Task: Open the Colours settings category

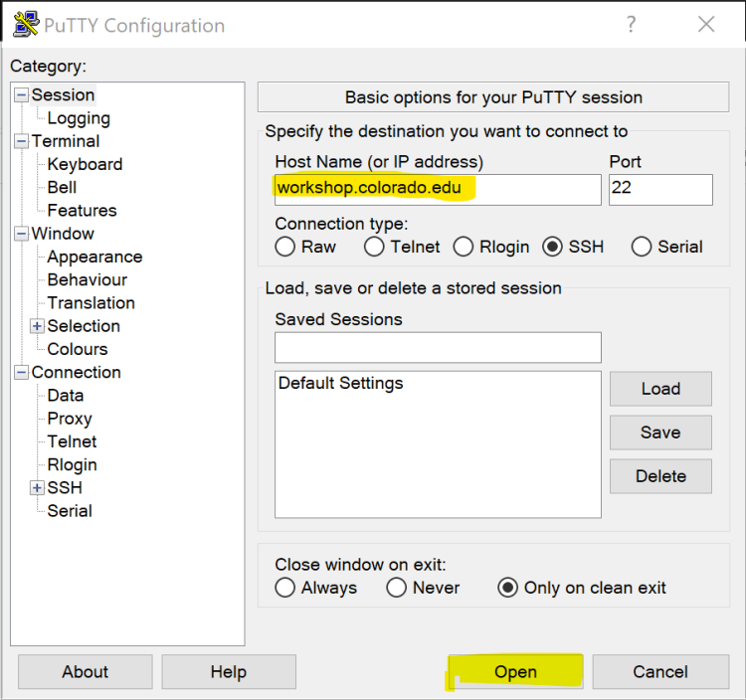Action: point(78,349)
